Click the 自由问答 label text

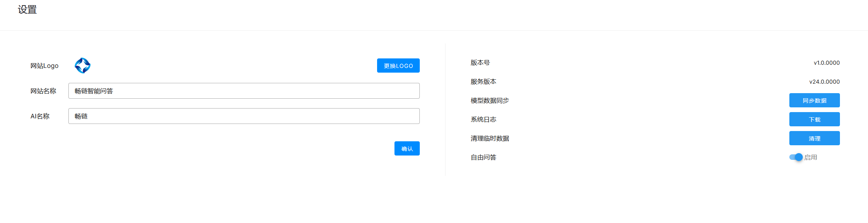pos(483,157)
